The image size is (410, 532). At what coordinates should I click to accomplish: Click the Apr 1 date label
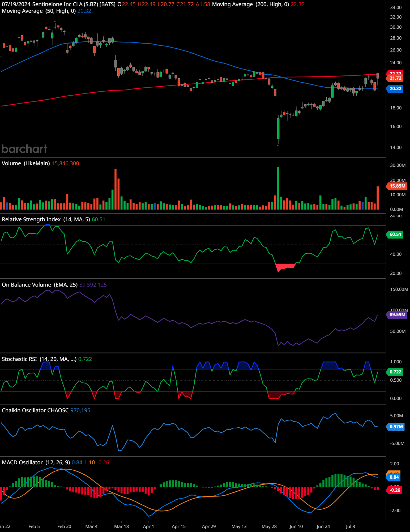148,526
